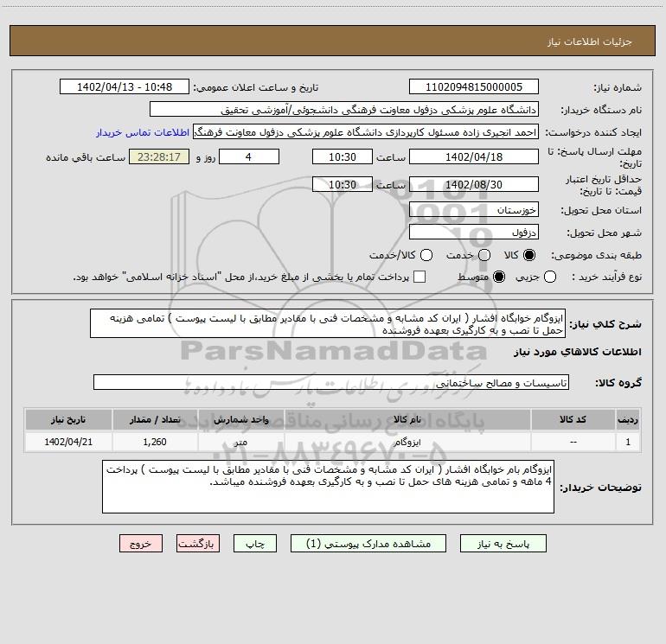Click the row number cell 1
This screenshot has height=644, width=666.
pos(628,442)
